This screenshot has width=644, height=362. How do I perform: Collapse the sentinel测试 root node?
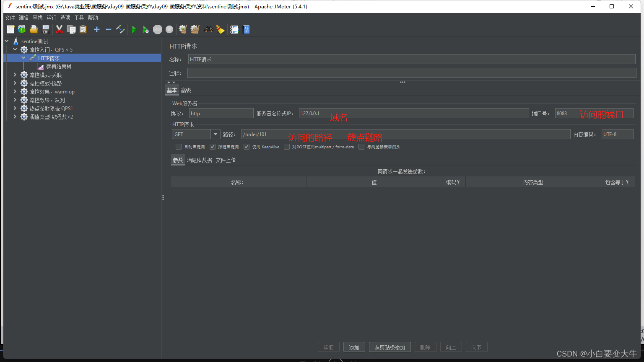[x=7, y=41]
